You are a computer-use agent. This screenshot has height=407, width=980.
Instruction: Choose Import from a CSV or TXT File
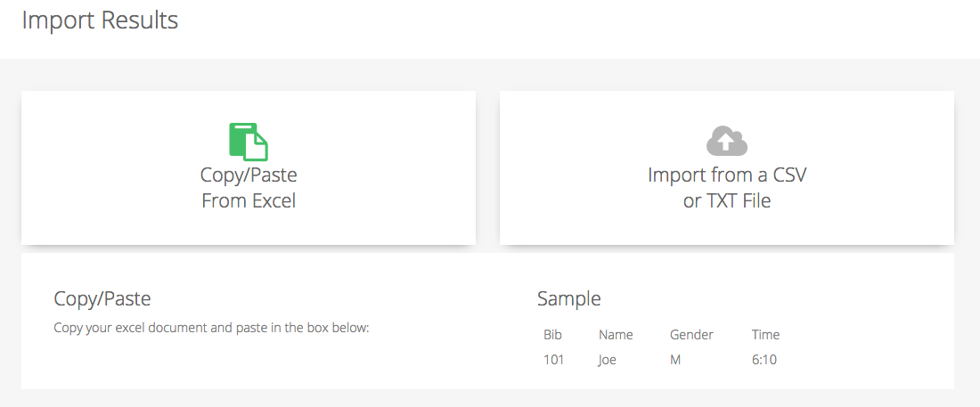coord(727,167)
